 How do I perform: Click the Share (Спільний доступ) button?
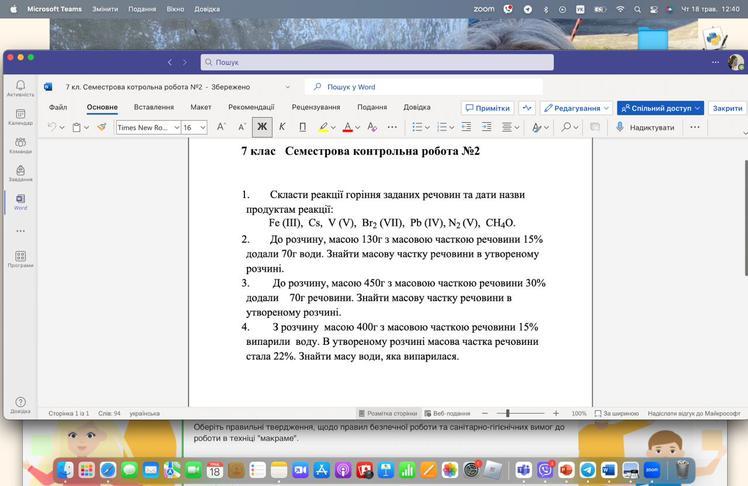point(660,108)
